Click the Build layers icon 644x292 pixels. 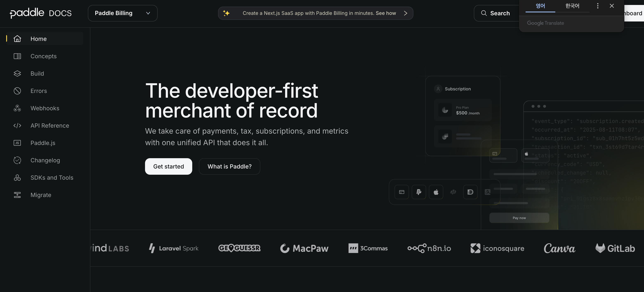point(17,73)
